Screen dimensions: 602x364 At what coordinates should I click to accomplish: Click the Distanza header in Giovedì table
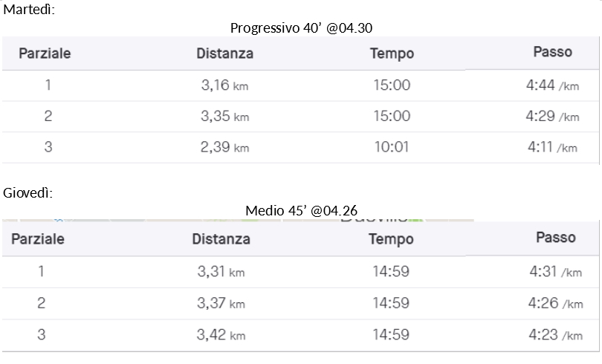point(221,239)
